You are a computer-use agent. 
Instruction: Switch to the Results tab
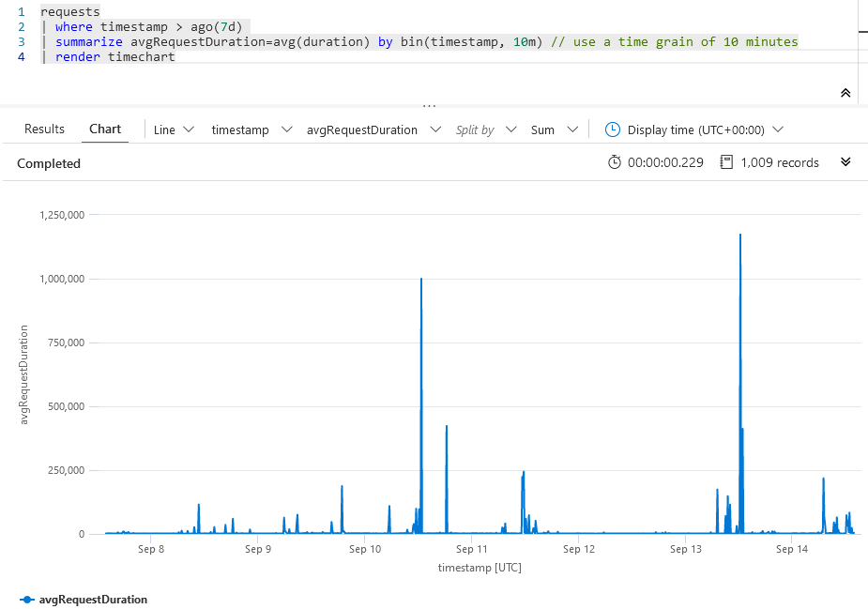43,129
